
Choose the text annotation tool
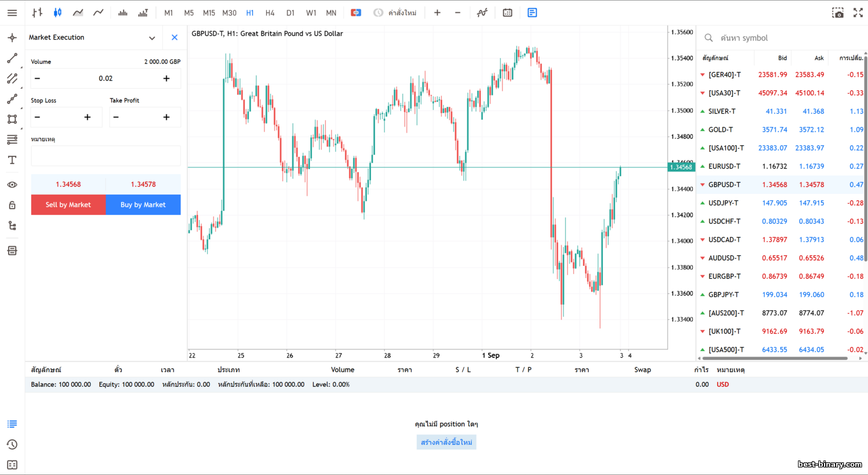click(12, 160)
